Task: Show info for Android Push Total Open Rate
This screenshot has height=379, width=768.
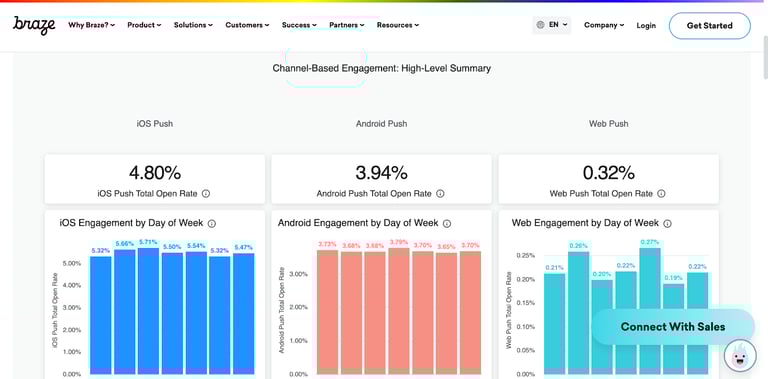Action: (440, 194)
